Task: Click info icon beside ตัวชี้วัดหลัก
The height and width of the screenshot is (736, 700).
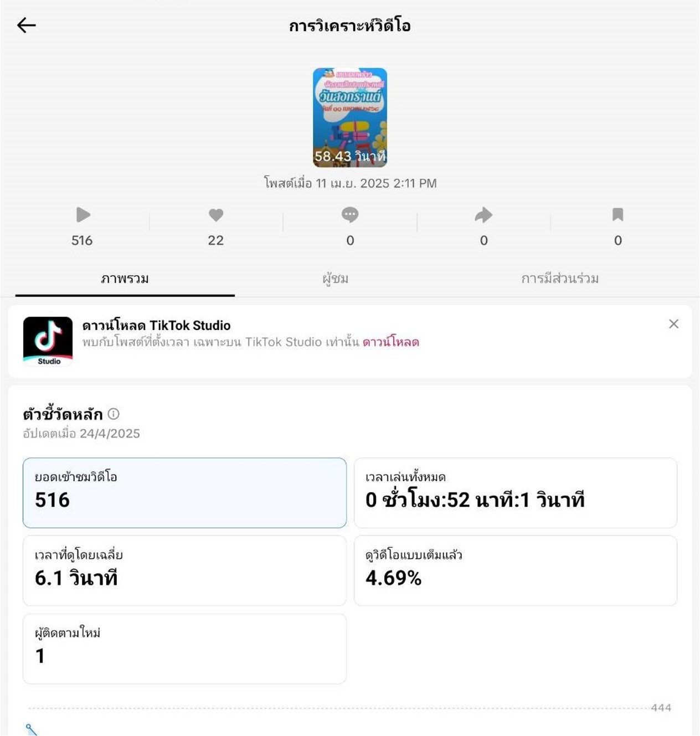Action: (x=114, y=414)
